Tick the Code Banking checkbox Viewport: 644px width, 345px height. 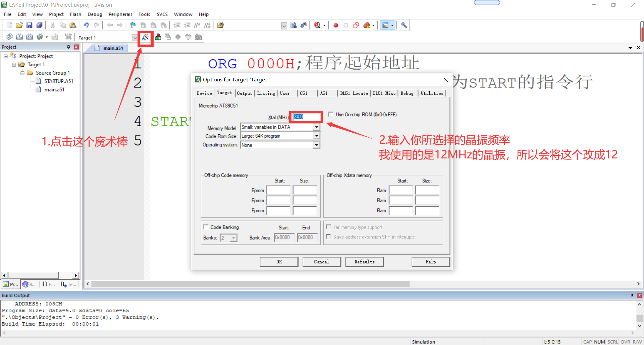click(206, 227)
